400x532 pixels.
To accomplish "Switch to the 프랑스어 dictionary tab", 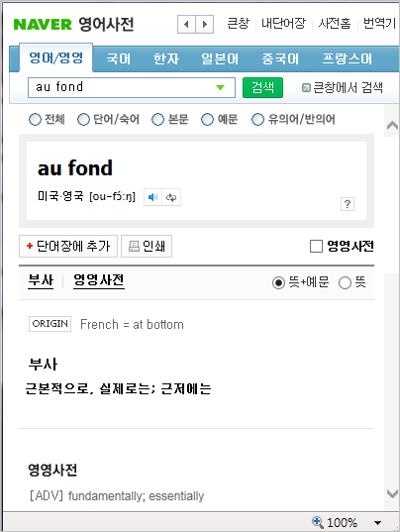I will (x=347, y=58).
